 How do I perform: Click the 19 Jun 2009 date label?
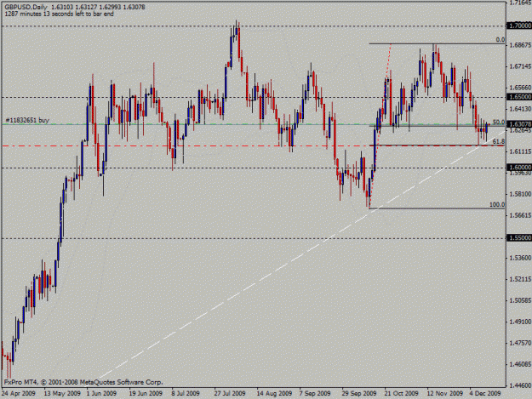(146, 394)
